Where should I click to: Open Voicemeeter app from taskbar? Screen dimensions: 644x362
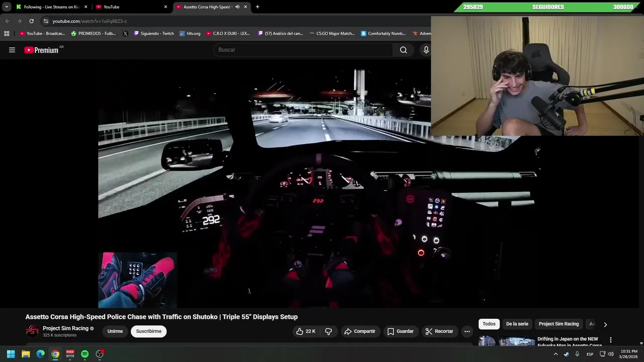70,354
